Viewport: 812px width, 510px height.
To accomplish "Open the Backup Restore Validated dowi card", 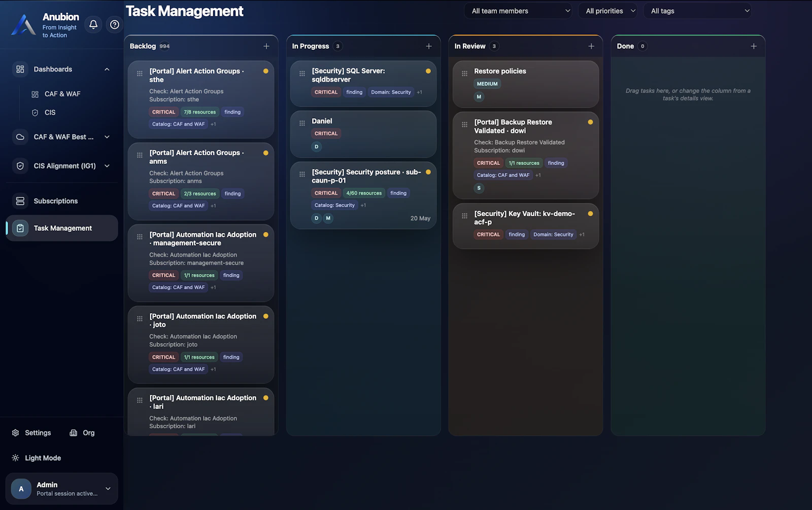I will tap(526, 155).
